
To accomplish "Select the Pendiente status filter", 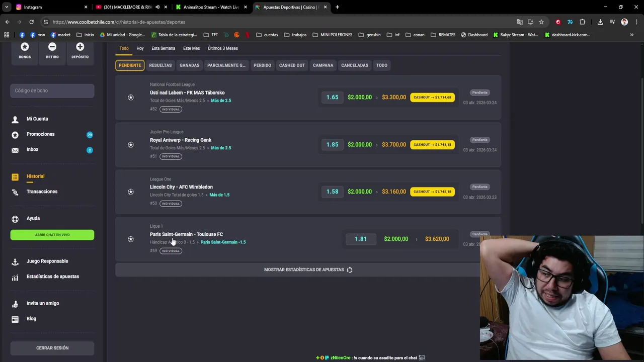I will point(130,65).
